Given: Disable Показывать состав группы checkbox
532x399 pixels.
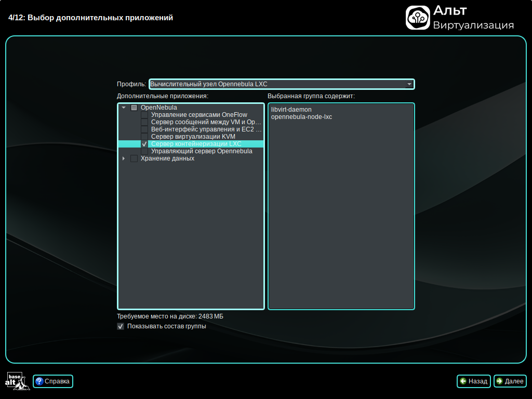Looking at the screenshot, I should pyautogui.click(x=121, y=326).
